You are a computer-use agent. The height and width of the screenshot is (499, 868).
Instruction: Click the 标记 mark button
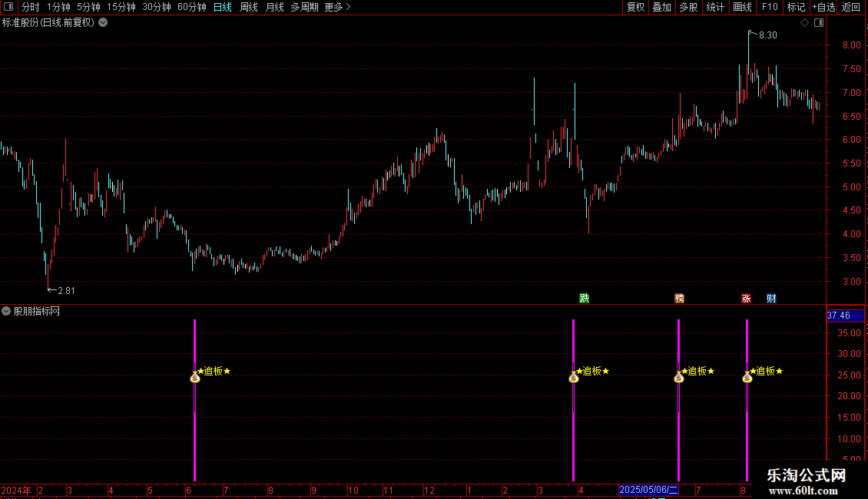click(x=796, y=7)
